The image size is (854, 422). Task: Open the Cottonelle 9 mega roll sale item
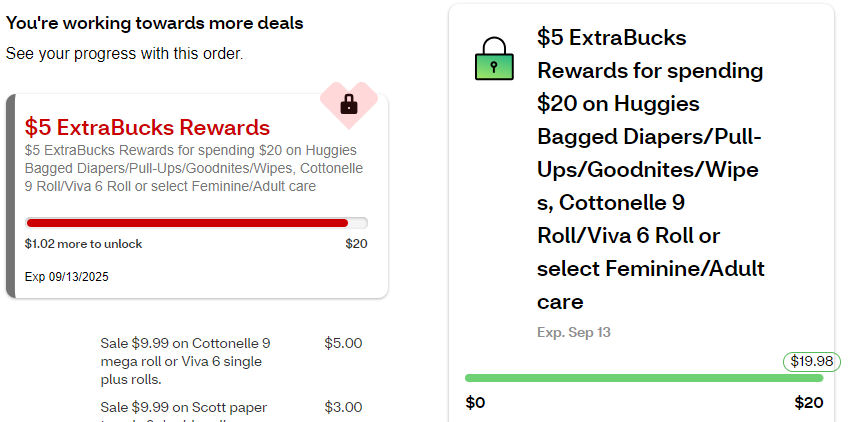tap(185, 361)
